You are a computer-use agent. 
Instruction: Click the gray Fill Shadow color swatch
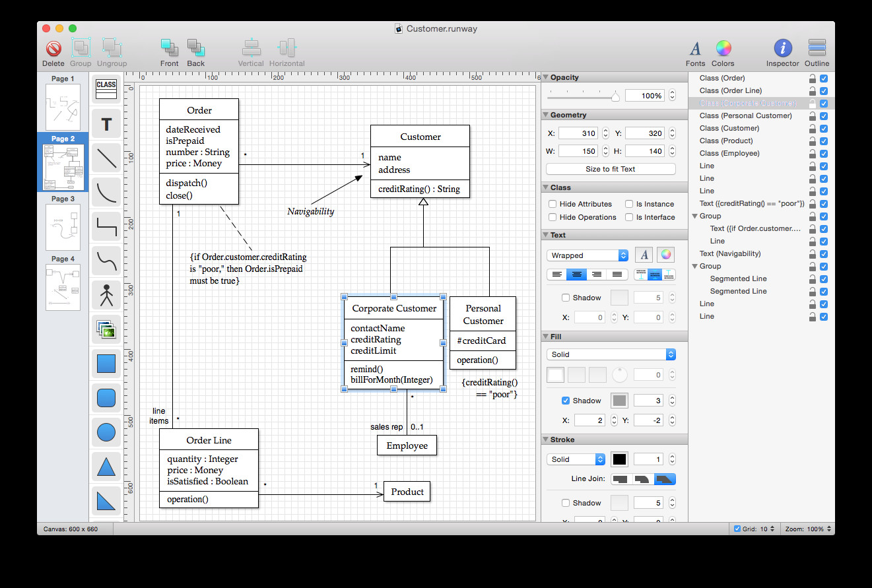619,401
